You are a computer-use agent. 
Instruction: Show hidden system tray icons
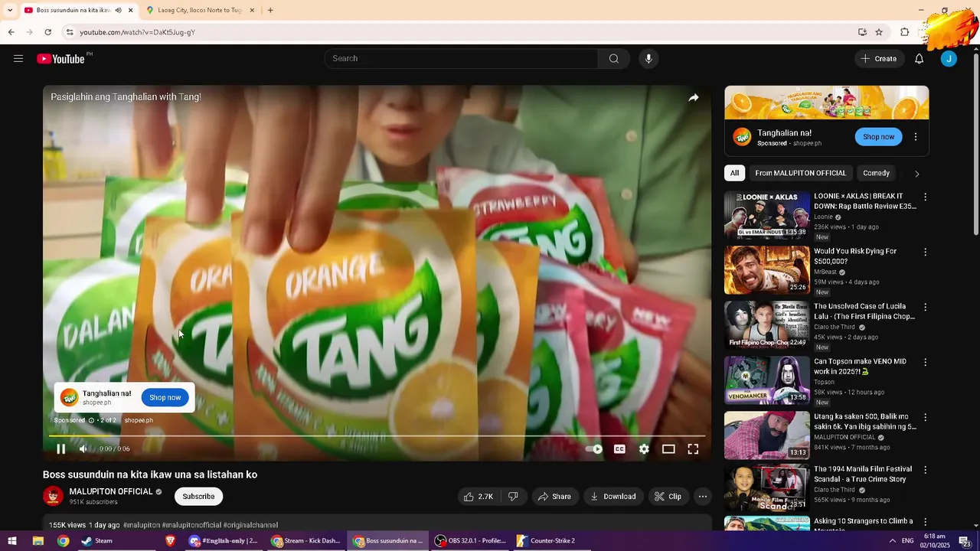[893, 541]
